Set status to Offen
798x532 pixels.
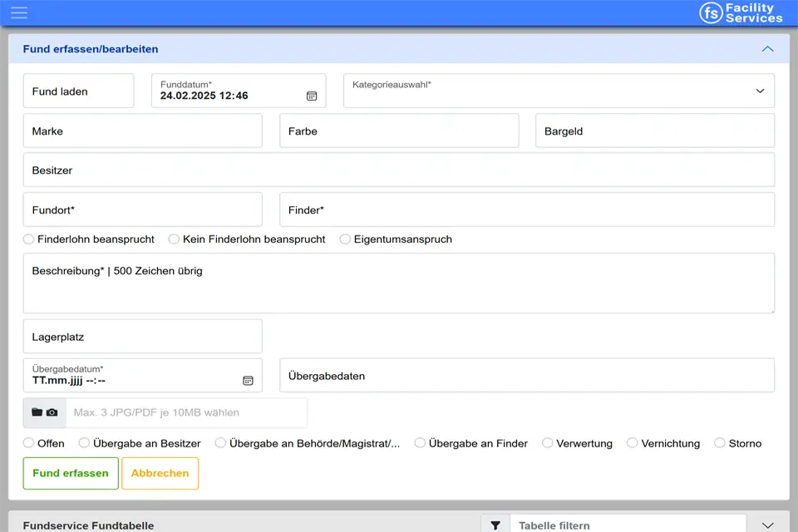28,443
